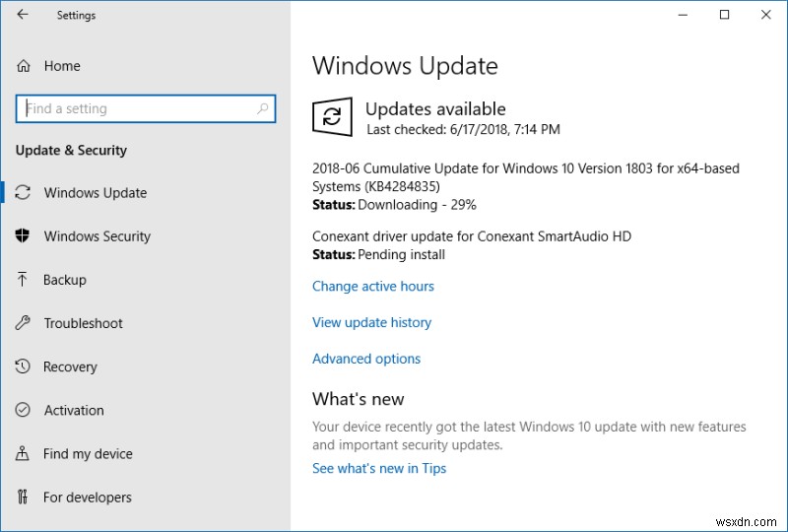
Task: Click the Updates available status text
Action: tap(435, 109)
